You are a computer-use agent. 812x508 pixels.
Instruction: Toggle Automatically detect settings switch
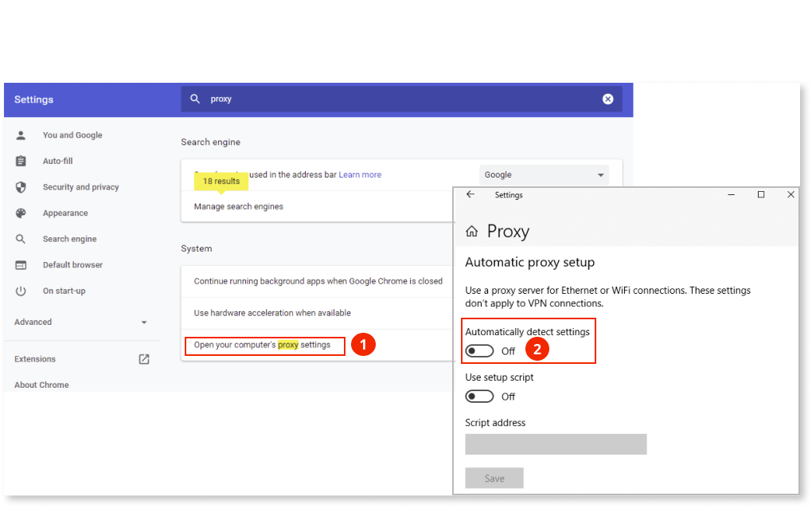480,351
